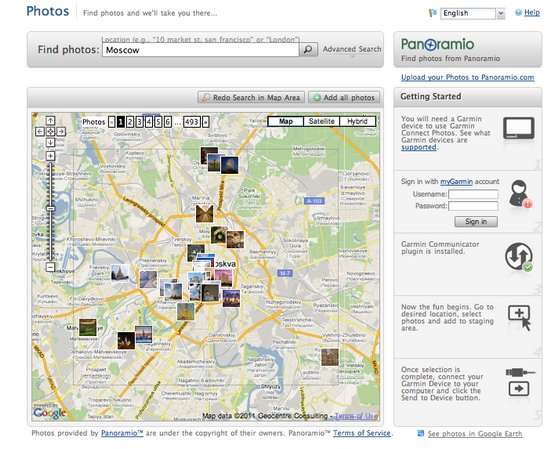
Task: Click the Username field
Action: coord(473,194)
